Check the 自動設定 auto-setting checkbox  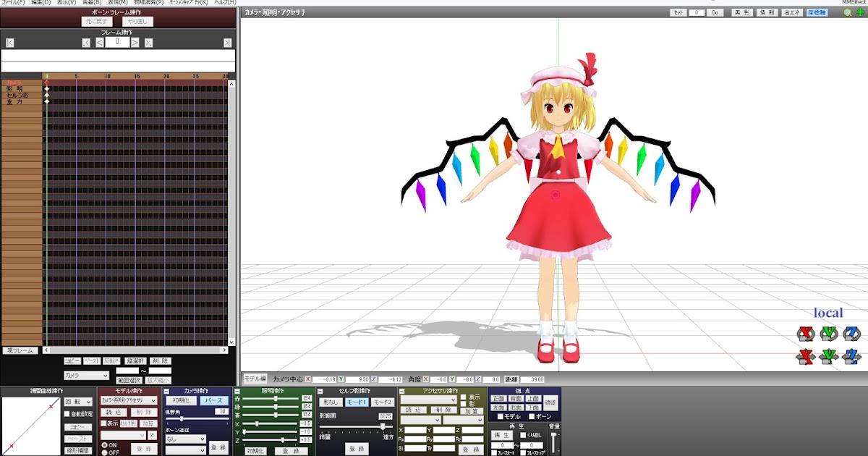click(x=67, y=414)
